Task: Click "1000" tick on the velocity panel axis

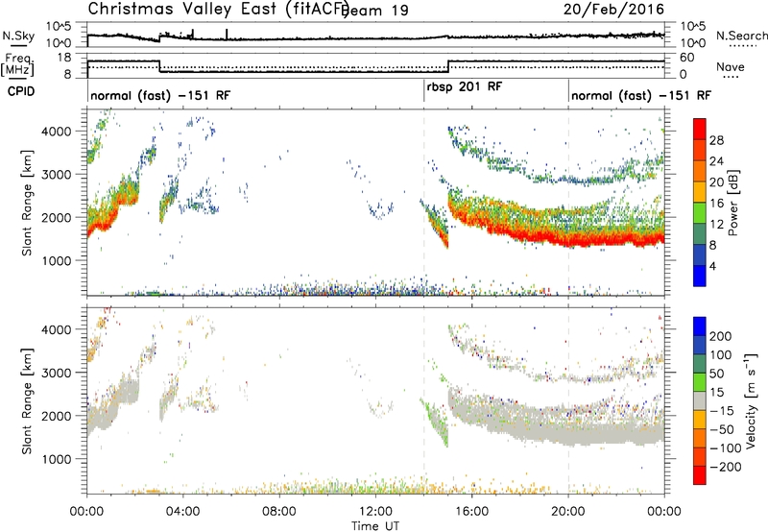Action: (56, 459)
